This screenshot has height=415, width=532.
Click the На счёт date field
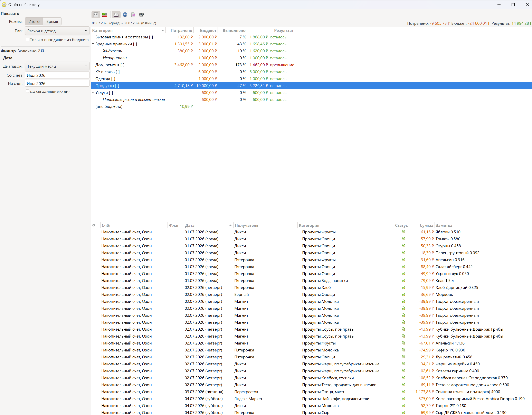click(x=50, y=83)
